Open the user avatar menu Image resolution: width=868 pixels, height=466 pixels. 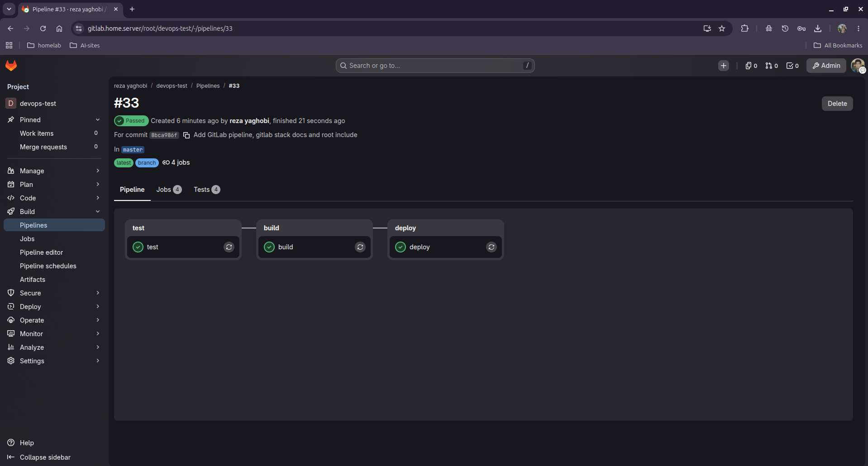[x=858, y=66]
